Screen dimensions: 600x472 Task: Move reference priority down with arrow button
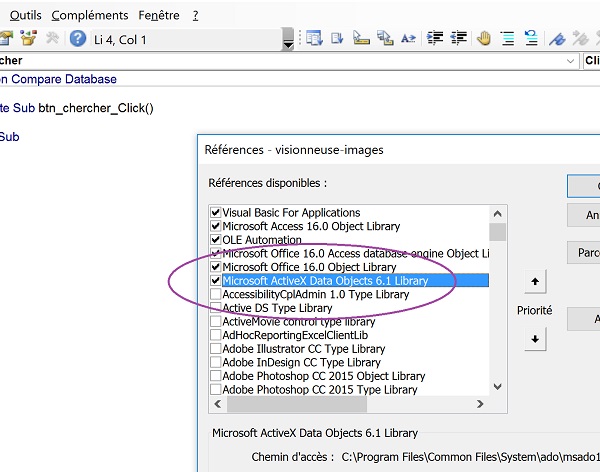coord(535,339)
